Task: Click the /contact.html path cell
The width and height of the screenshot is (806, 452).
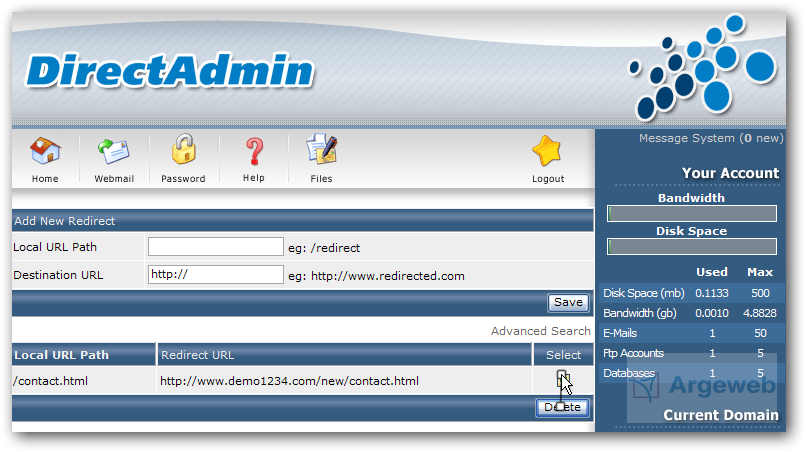Action: pos(51,381)
